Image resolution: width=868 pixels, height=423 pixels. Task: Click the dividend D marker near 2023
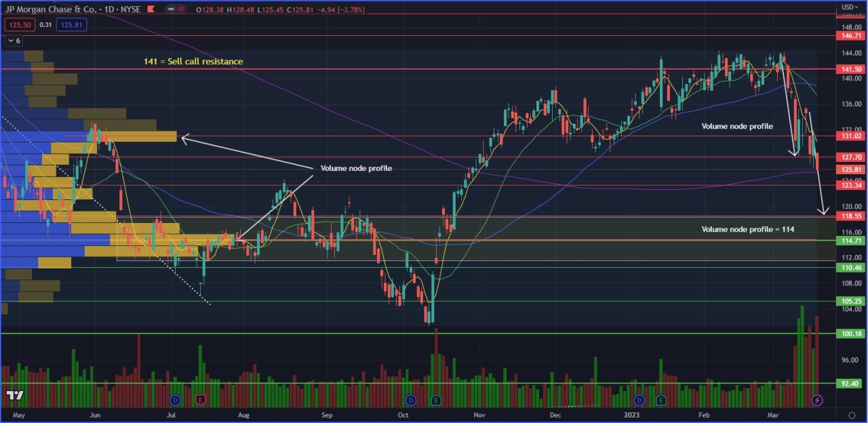pyautogui.click(x=638, y=400)
